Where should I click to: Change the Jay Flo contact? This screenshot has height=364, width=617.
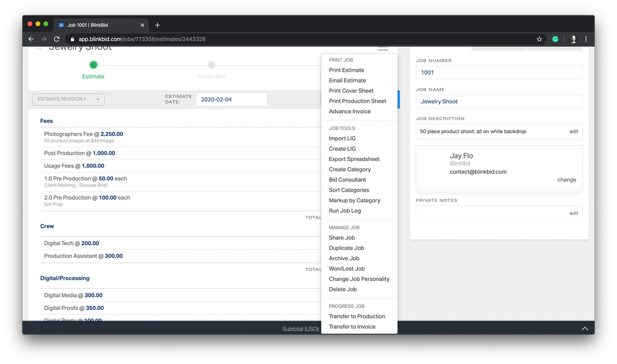coord(566,180)
